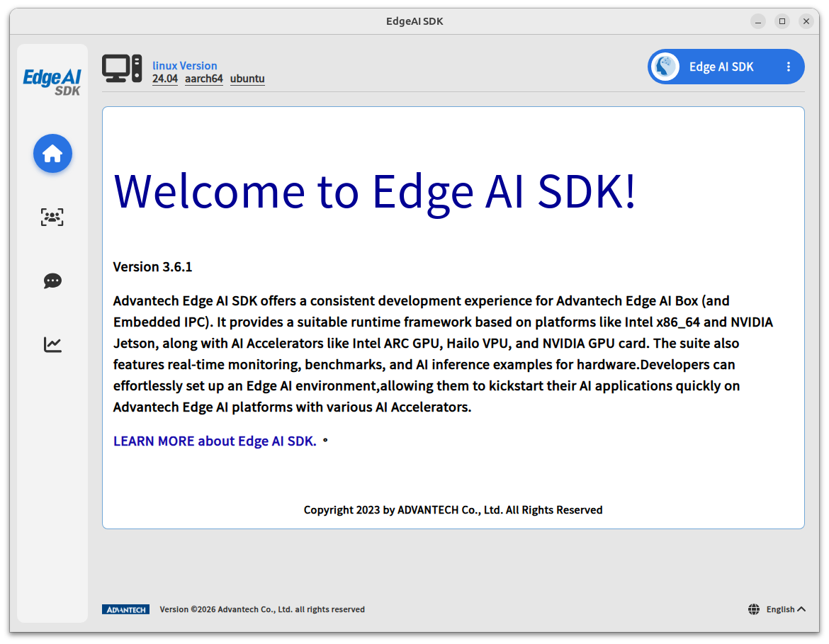Click the EdgeAI SDK window title
Screen dimensions: 829x644
click(x=414, y=21)
